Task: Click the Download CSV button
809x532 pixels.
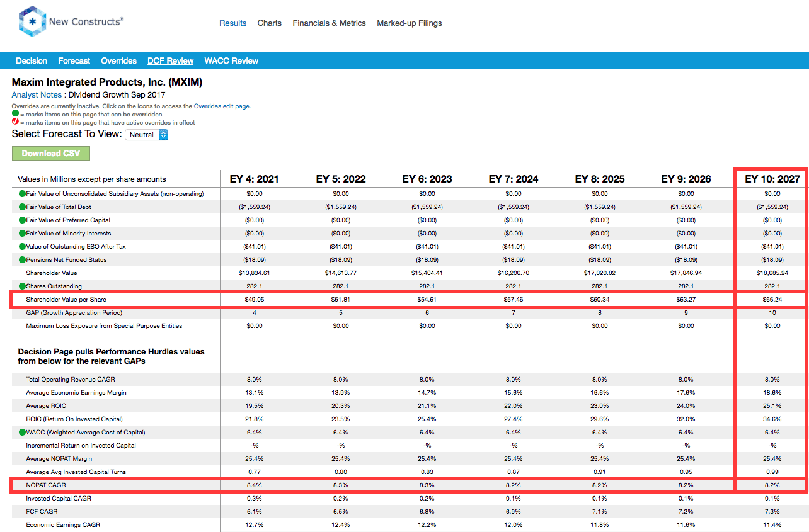Action: click(51, 153)
